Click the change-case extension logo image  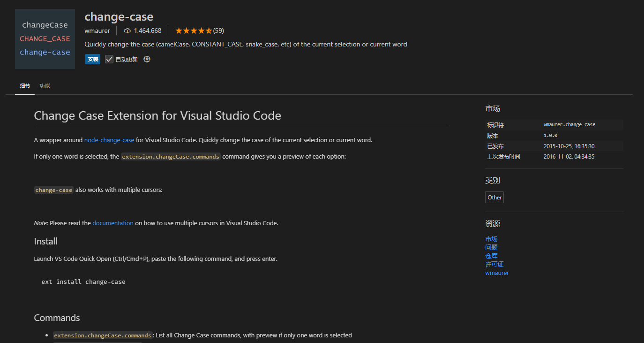[x=45, y=39]
